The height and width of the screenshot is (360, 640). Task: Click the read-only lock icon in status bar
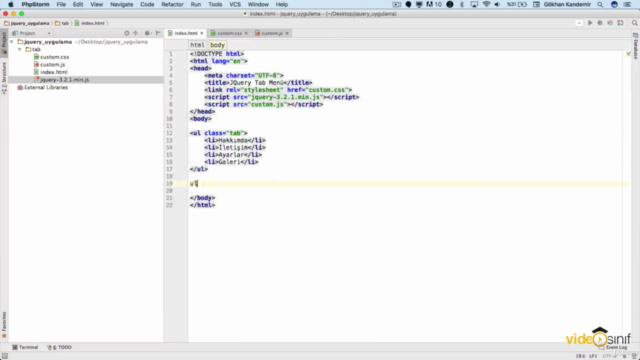pos(625,356)
